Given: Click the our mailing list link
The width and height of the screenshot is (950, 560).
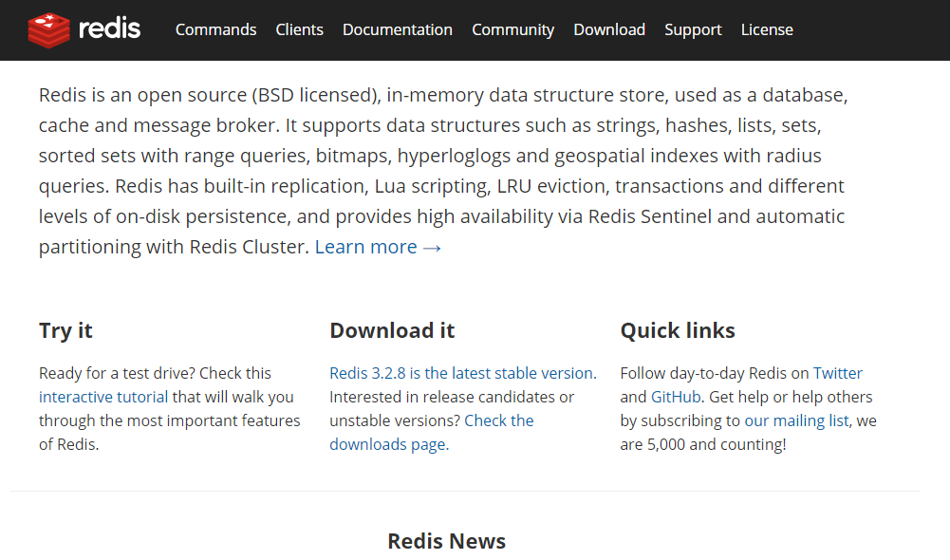Looking at the screenshot, I should (x=796, y=420).
